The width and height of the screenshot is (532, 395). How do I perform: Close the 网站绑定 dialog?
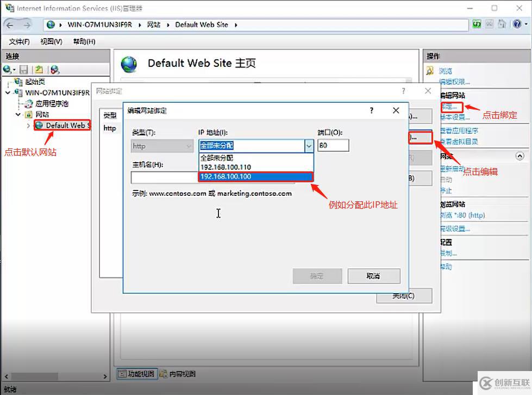pyautogui.click(x=428, y=91)
